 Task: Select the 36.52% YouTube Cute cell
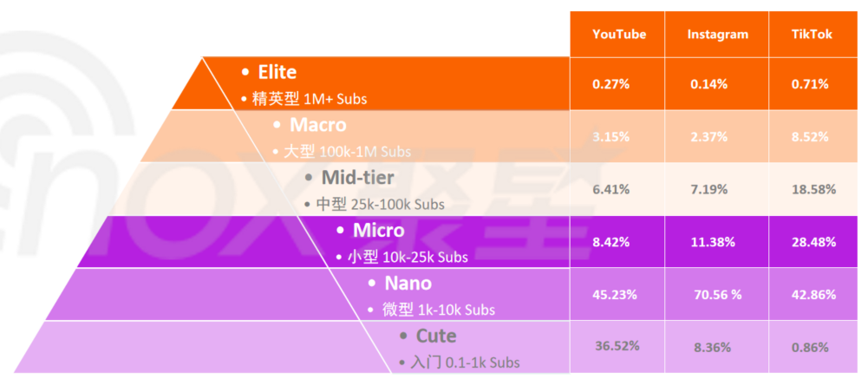[617, 346]
